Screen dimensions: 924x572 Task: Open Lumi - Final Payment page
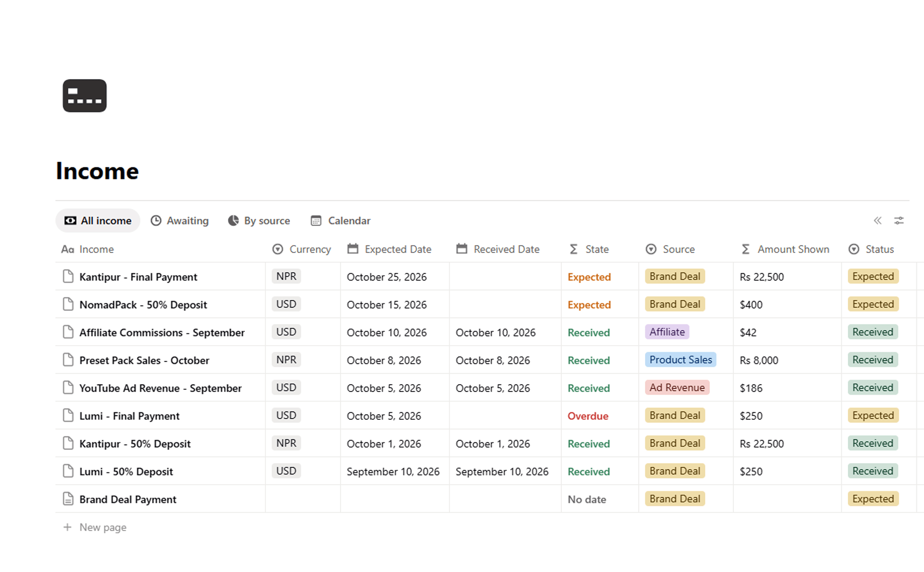129,416
